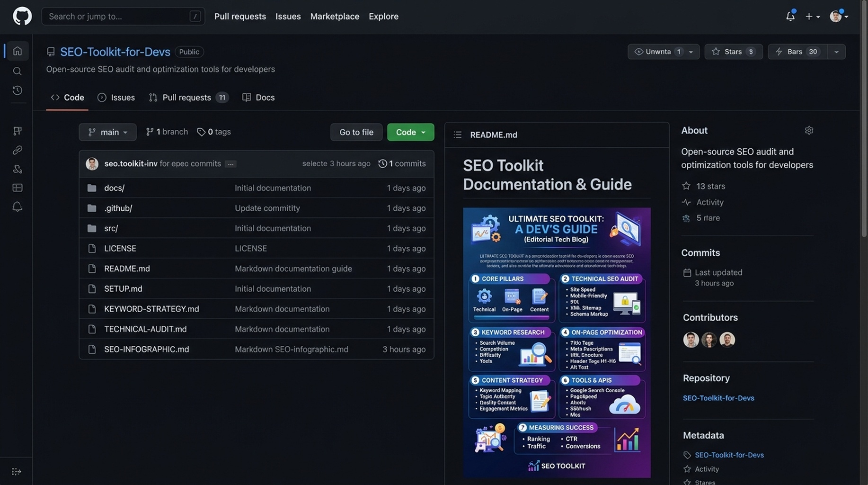
Task: Click the tag icon in Metadata section
Action: pyautogui.click(x=687, y=455)
